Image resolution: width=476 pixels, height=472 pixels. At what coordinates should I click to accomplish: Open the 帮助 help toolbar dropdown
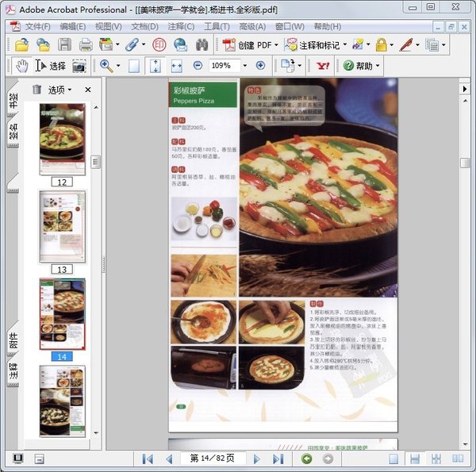tap(363, 66)
